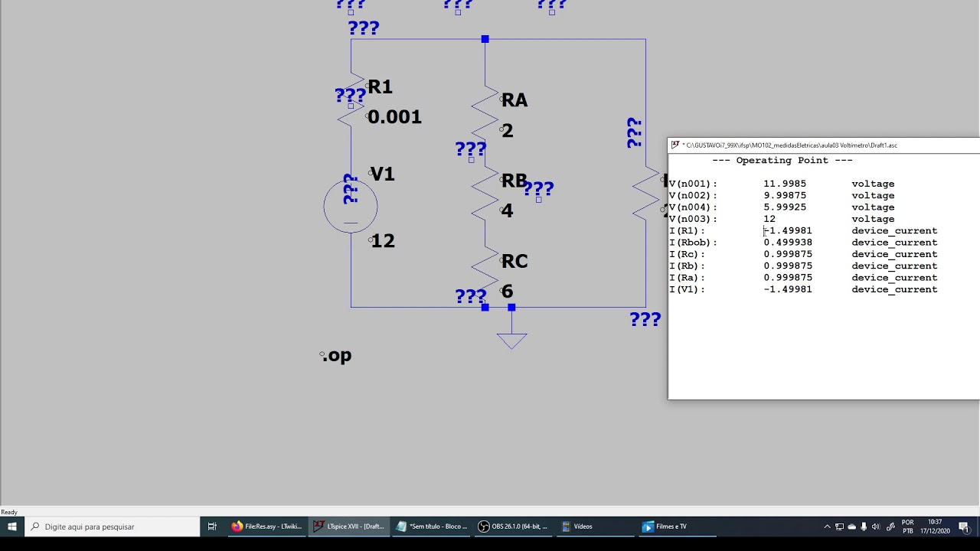Click the LTspice icon in the results window title
Screen dimensions: 980x551
674,145
